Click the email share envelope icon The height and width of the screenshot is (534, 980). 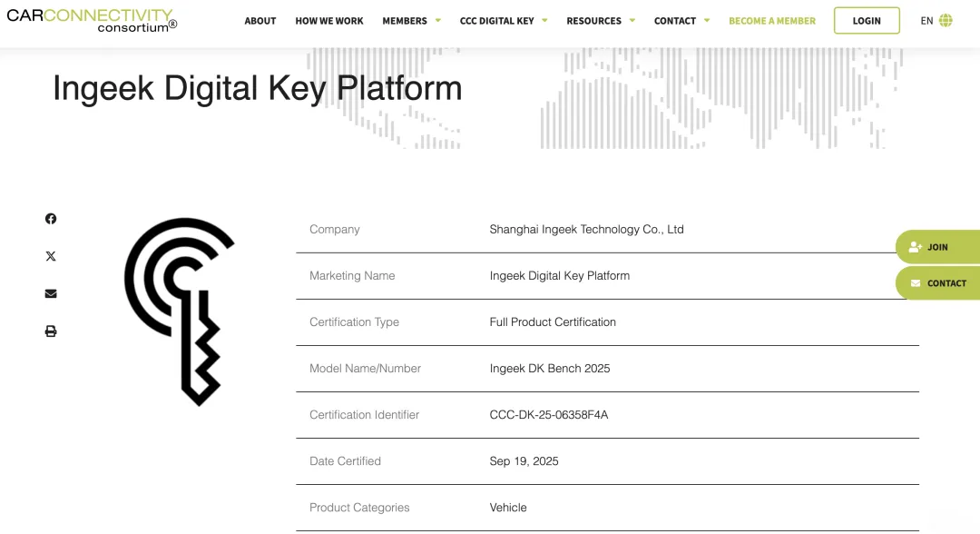pyautogui.click(x=51, y=293)
